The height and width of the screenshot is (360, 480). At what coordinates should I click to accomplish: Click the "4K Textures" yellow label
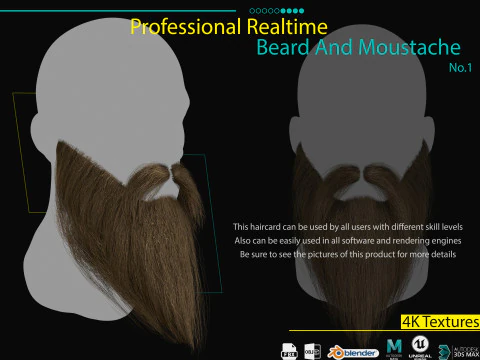[440, 322]
